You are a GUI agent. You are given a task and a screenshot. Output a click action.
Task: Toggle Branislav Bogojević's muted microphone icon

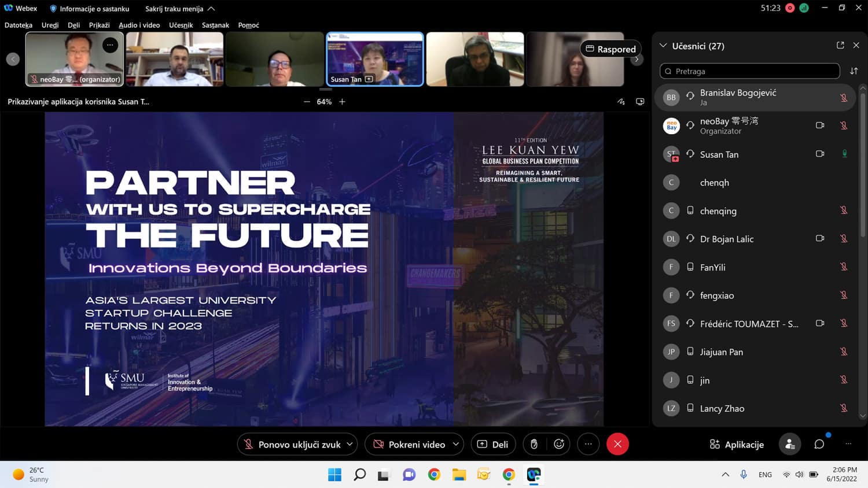(x=844, y=98)
